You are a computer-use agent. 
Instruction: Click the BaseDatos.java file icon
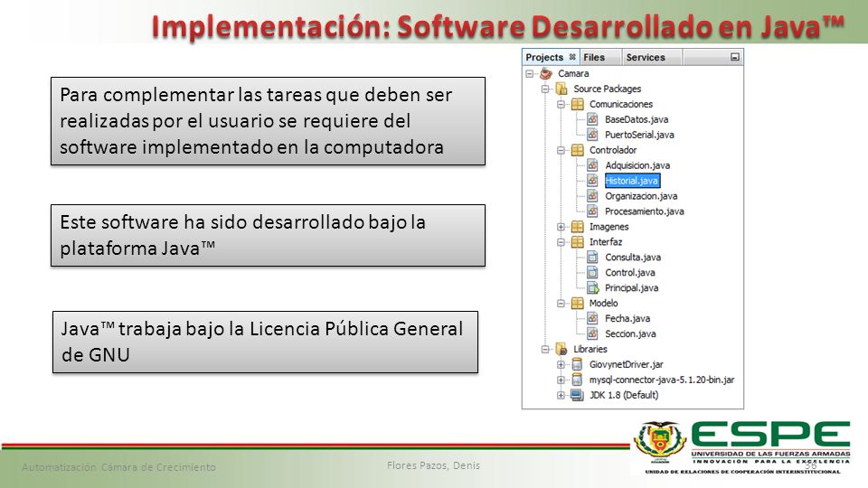[592, 119]
